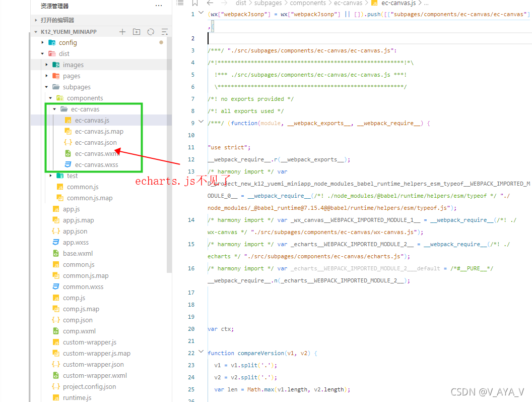Open custom-wrapper.json file
532x402 pixels.
(x=93, y=364)
